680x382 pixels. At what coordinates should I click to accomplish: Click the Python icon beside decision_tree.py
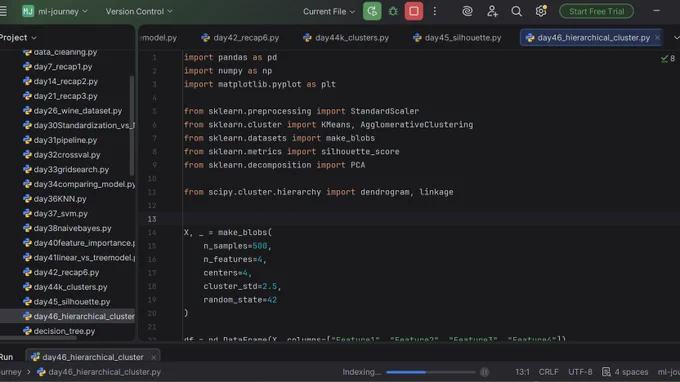[x=27, y=331]
